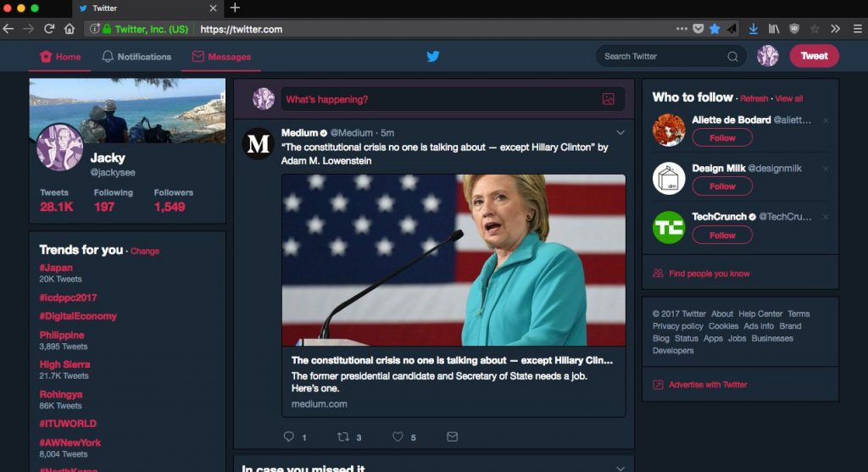Open a new browser tab

[x=235, y=8]
